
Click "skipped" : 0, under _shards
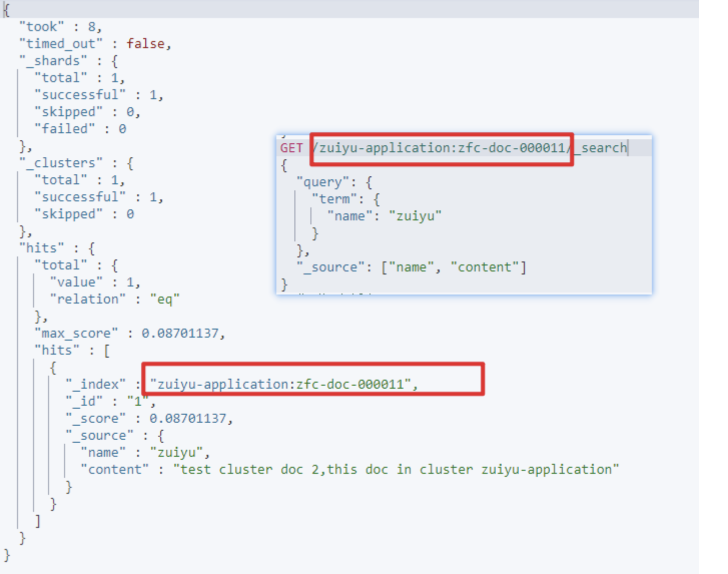point(88,112)
